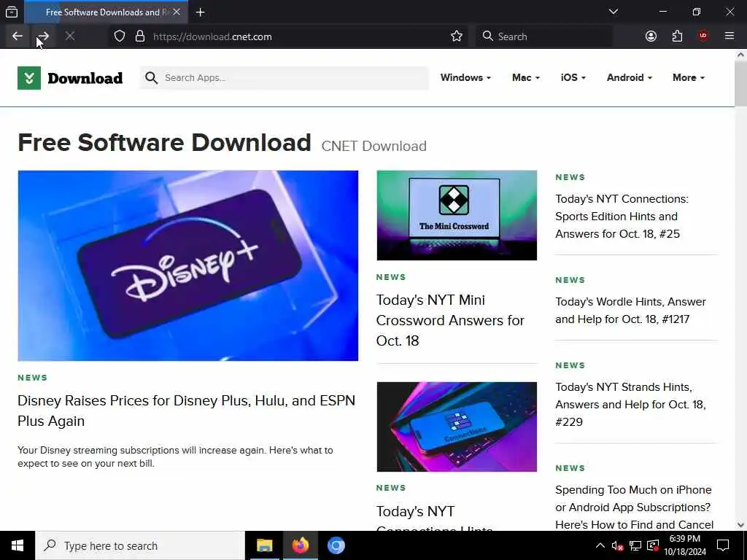Open File Explorer from the taskbar
This screenshot has width=747, height=560.
tap(264, 545)
